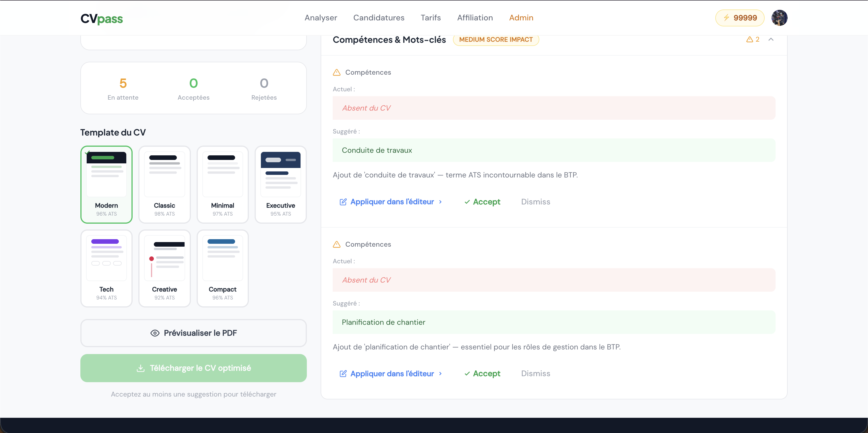This screenshot has width=868, height=433.
Task: Accept the Conduite de travaux suggestion
Action: [x=482, y=202]
